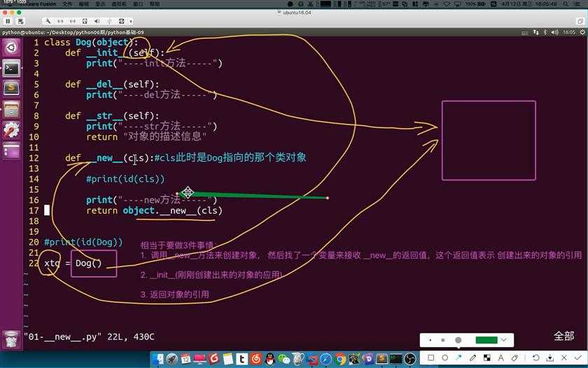Open System Settings in Ubuntu launcher
Screen dimensions: 588x368
click(11, 130)
